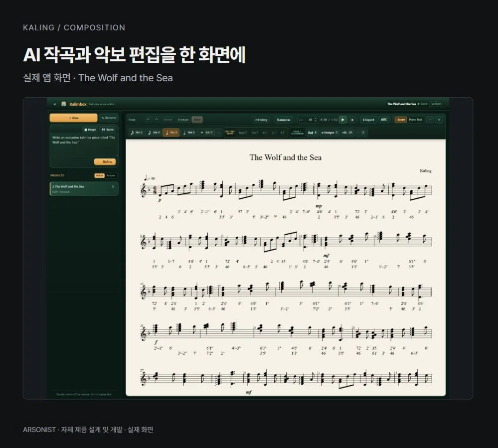
Task: Click the mp dynamic below the first staff
Action: (319, 206)
